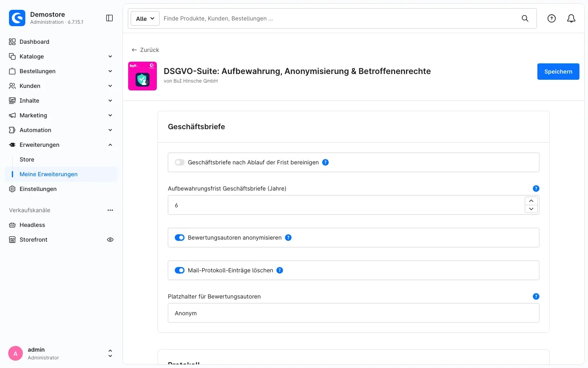588x368 pixels.
Task: Collapse the Erweiterungen menu chevron
Action: point(110,145)
